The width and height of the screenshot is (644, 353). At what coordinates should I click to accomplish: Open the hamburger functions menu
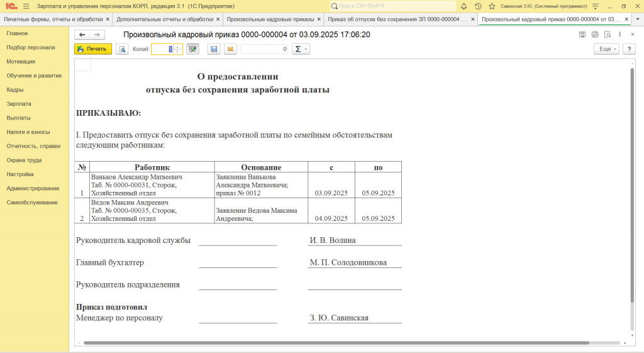[26, 6]
